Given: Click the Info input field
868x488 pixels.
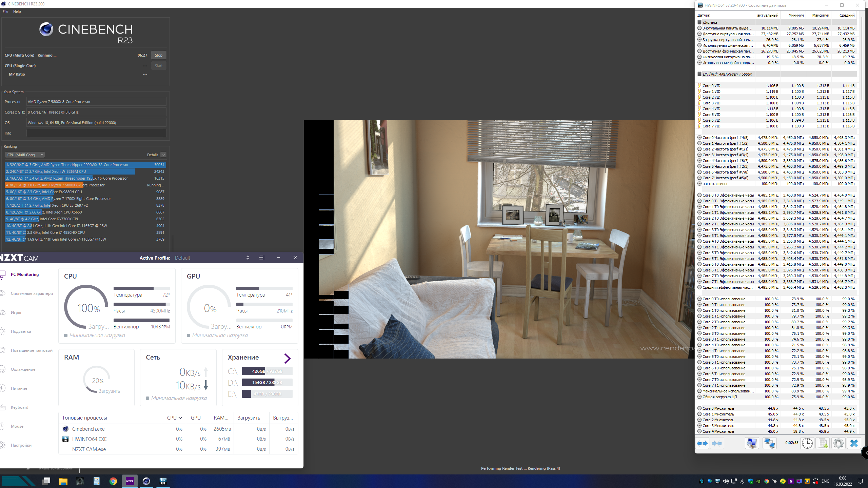Looking at the screenshot, I should click(96, 133).
